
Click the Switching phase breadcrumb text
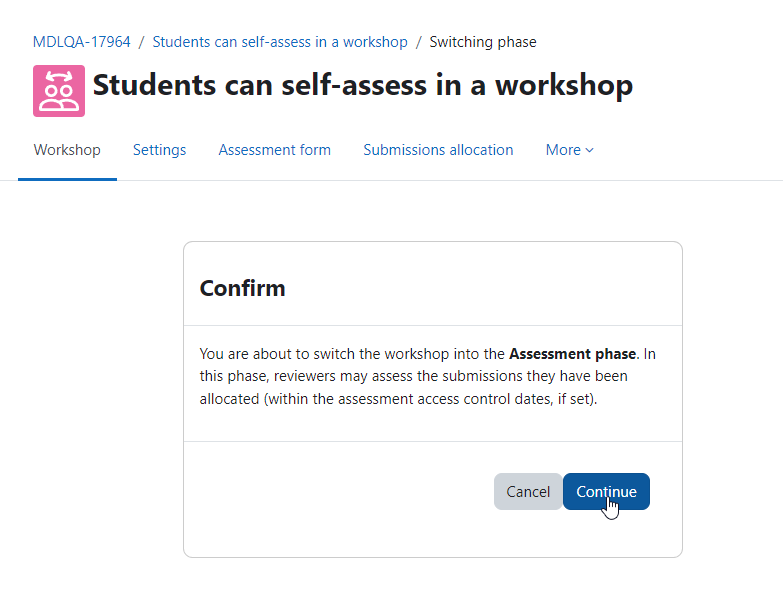(483, 42)
